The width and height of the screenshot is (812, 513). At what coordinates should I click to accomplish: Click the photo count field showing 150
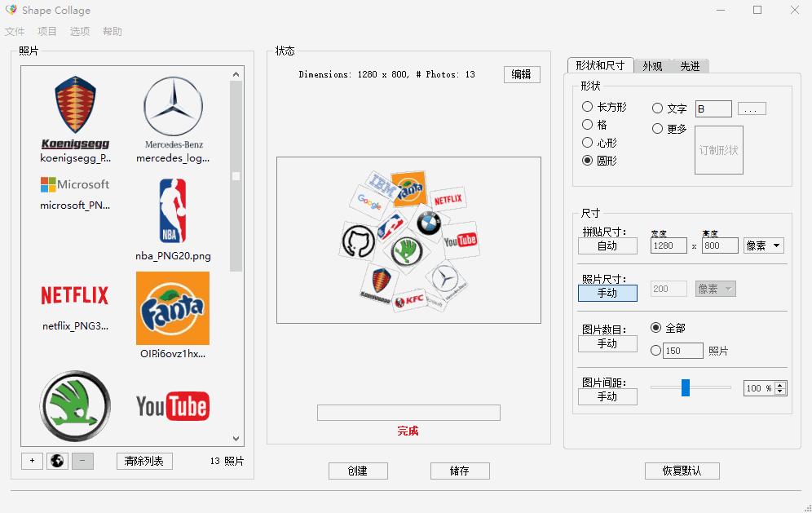click(x=683, y=351)
